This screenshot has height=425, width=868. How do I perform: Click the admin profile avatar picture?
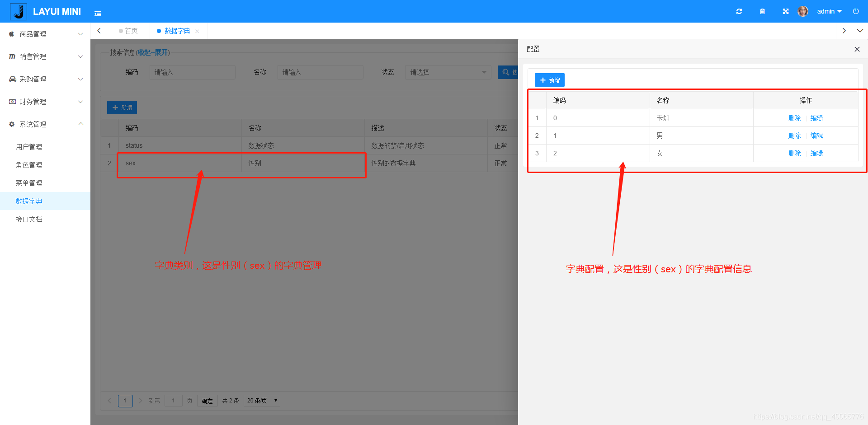803,11
